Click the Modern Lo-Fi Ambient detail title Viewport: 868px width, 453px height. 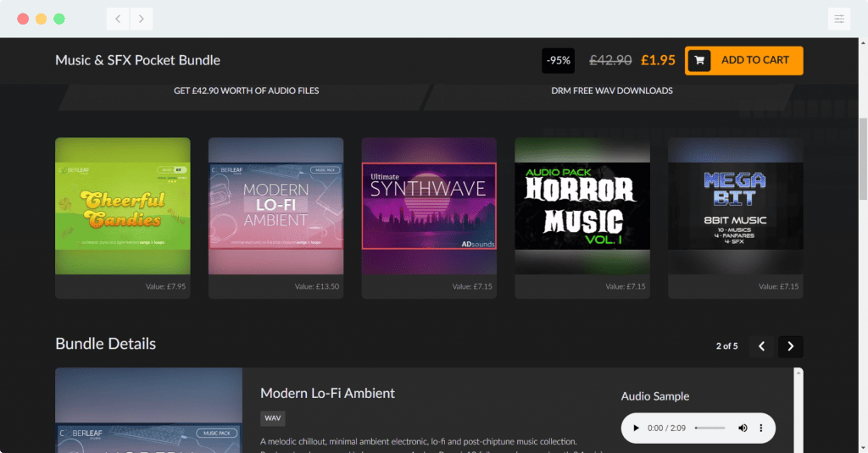pyautogui.click(x=327, y=393)
